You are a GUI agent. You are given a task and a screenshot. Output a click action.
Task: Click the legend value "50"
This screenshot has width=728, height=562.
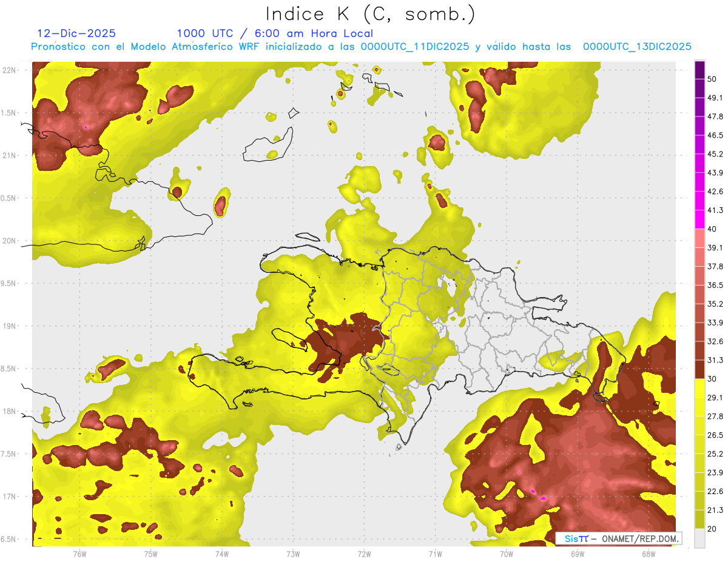click(712, 79)
